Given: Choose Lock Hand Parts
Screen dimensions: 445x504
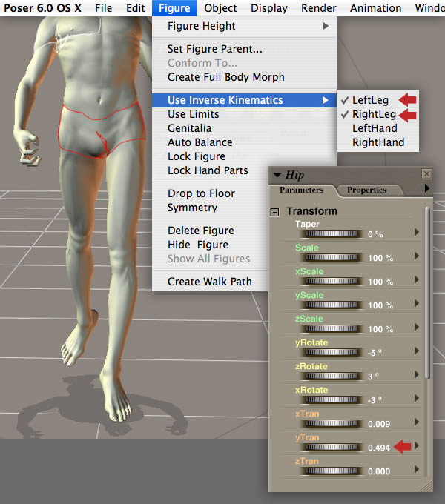Looking at the screenshot, I should pos(211,170).
